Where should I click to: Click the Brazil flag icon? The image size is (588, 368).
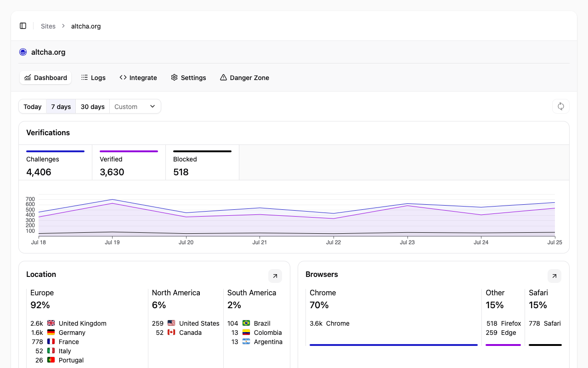coord(246,323)
